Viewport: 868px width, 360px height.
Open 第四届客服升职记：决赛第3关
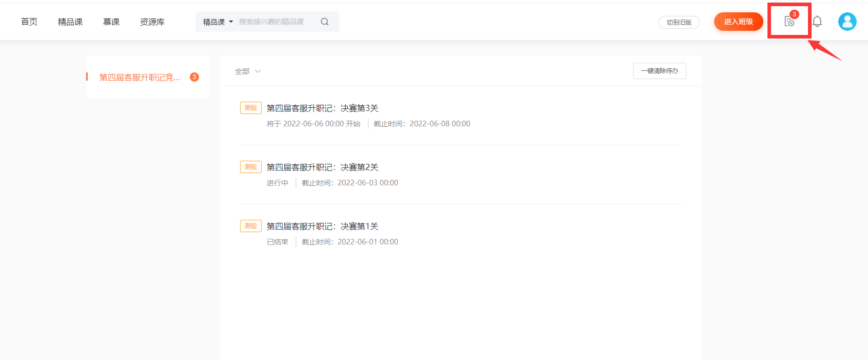pyautogui.click(x=323, y=108)
